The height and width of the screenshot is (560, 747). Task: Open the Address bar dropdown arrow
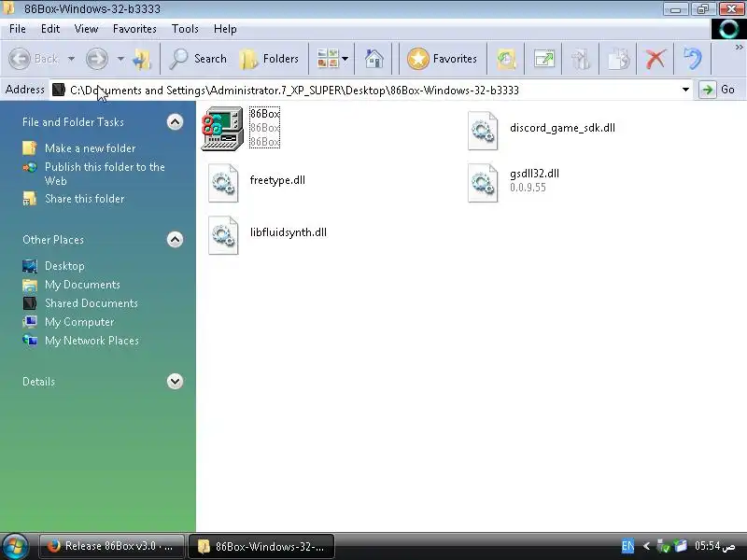point(685,90)
